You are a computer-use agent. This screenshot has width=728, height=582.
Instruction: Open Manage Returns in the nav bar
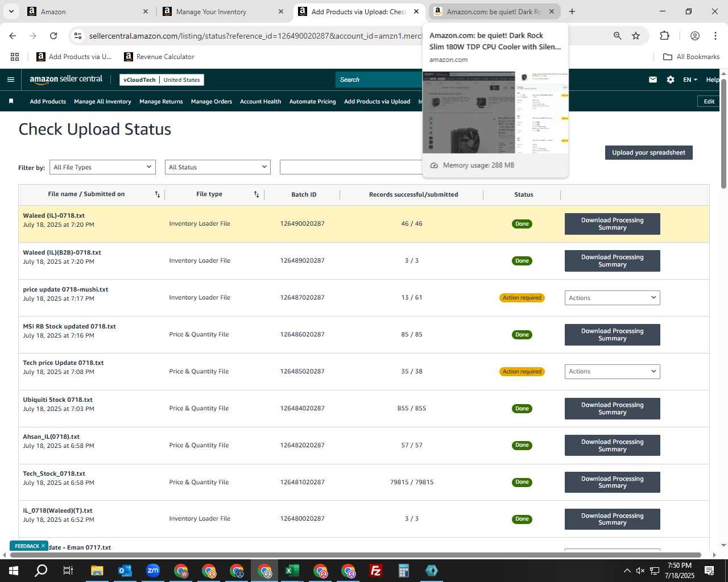161,102
